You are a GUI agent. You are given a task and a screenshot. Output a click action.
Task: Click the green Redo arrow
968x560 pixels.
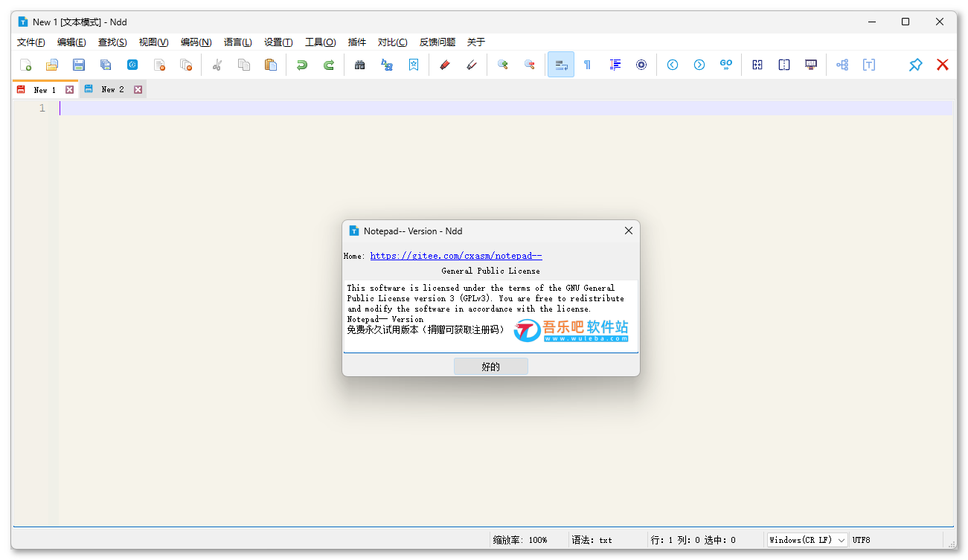pyautogui.click(x=329, y=65)
